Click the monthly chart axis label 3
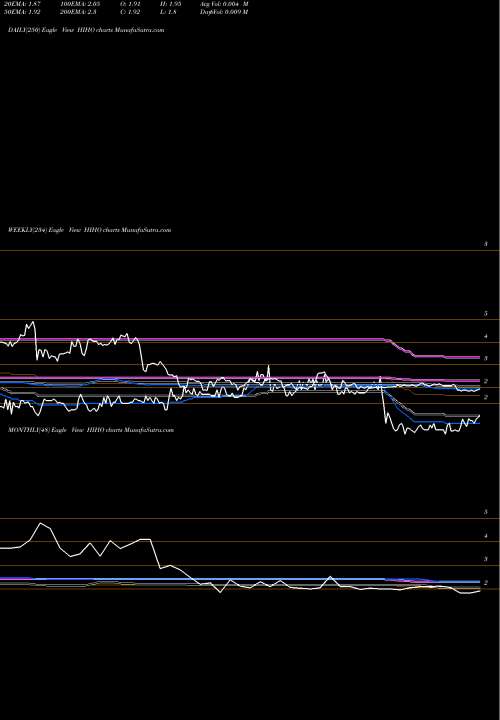500x720 pixels. (486, 559)
